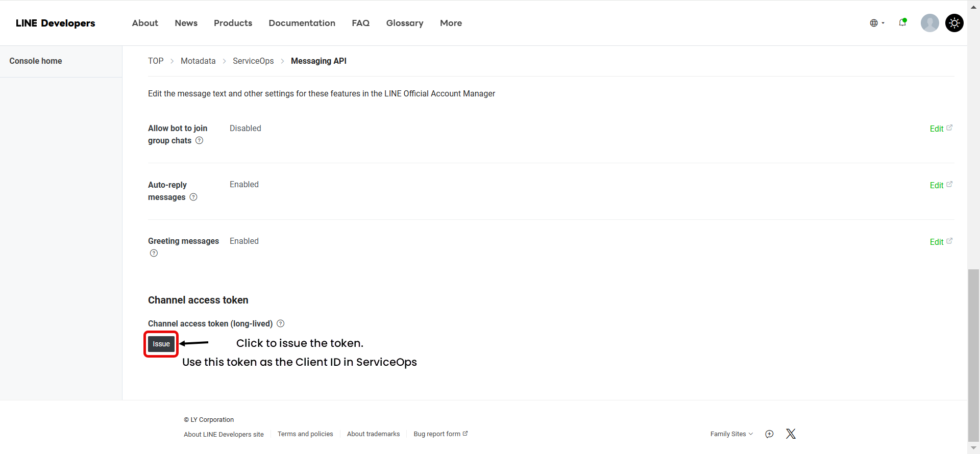Screen dimensions: 980x454
Task: Toggle dark mode with sun icon
Action: (x=954, y=23)
